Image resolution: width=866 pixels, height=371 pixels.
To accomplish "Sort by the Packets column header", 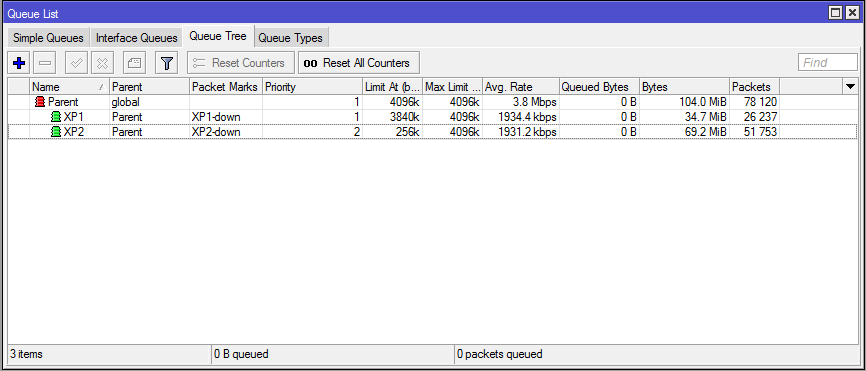I will [754, 87].
